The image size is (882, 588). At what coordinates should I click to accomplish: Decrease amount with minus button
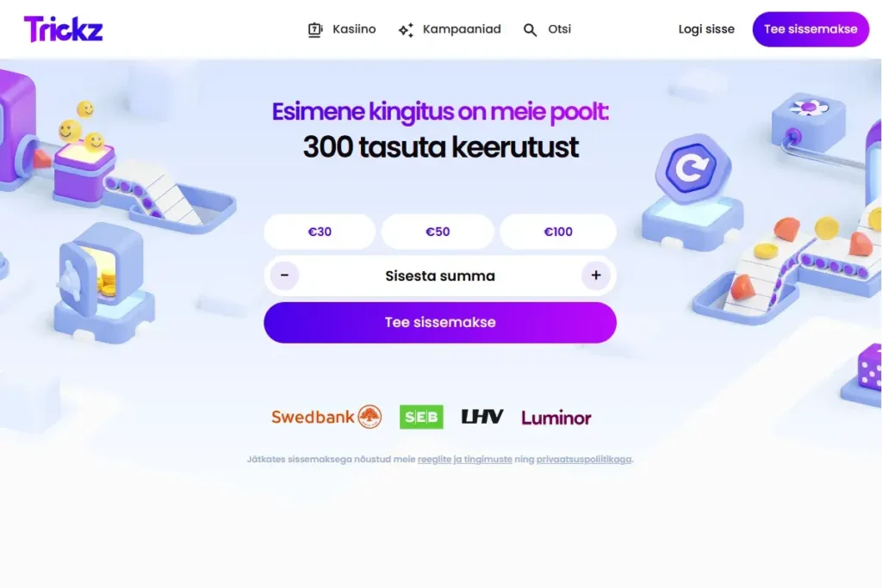pyautogui.click(x=284, y=275)
